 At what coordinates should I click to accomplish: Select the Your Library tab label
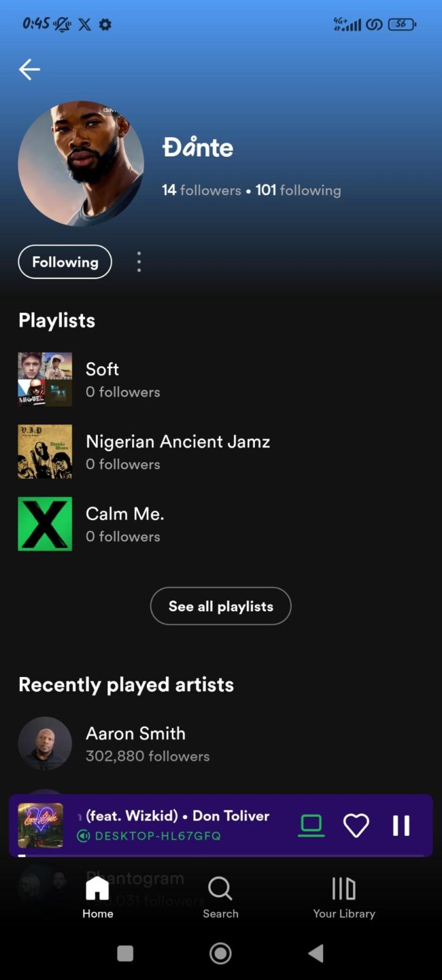tap(343, 913)
